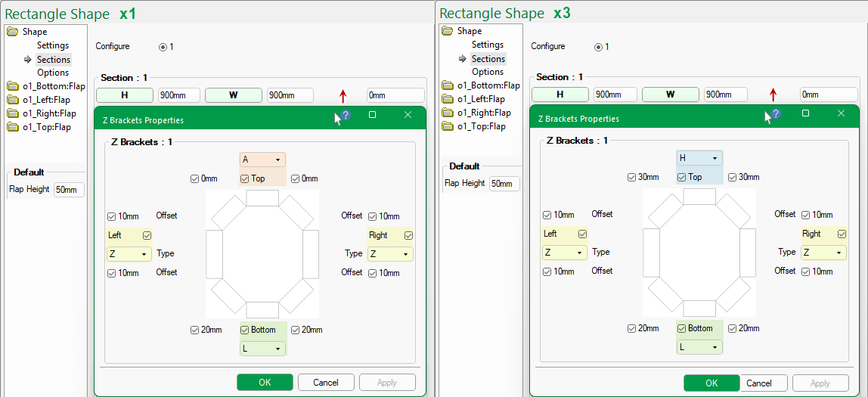This screenshot has height=397, width=868.
Task: Open the Top type dropdown showing H
Action: tap(699, 158)
